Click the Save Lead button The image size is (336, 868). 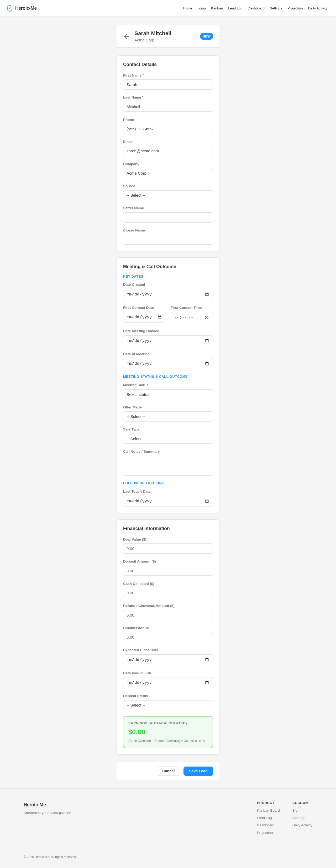click(x=198, y=771)
